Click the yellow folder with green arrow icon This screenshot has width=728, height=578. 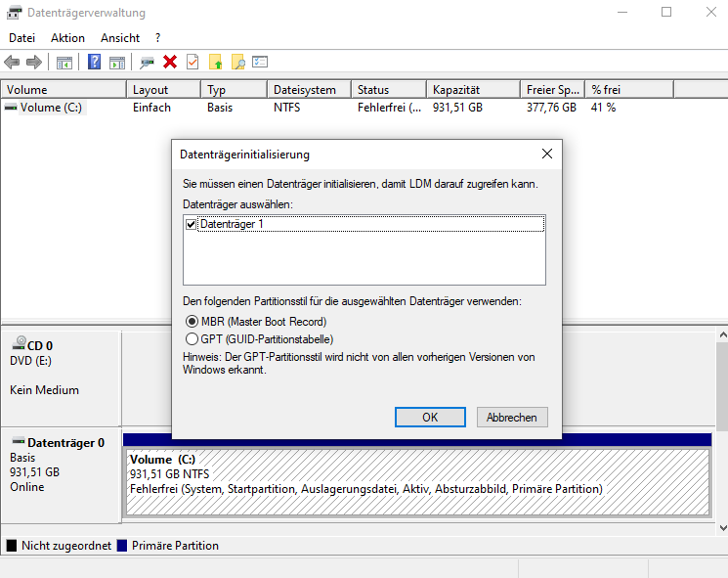215,62
